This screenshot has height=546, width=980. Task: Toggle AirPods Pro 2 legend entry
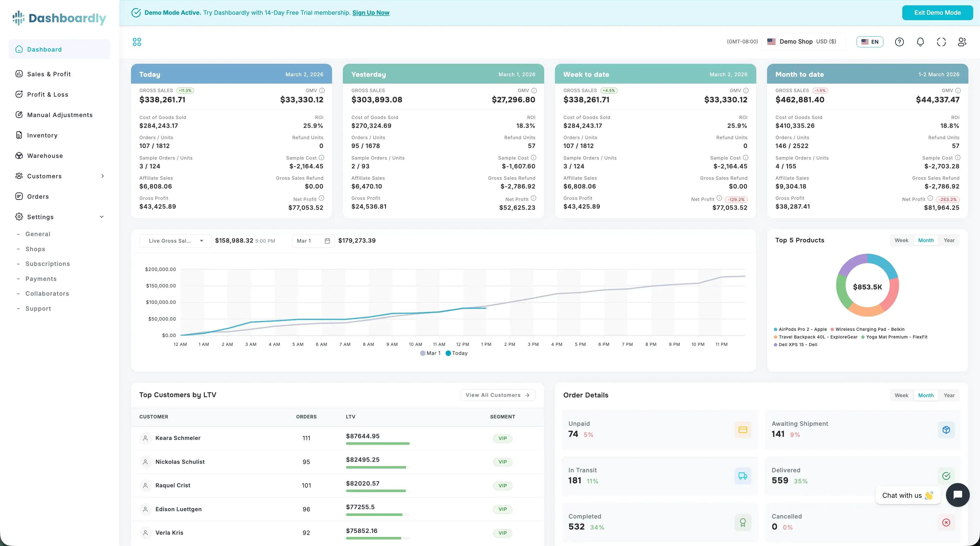pos(801,329)
